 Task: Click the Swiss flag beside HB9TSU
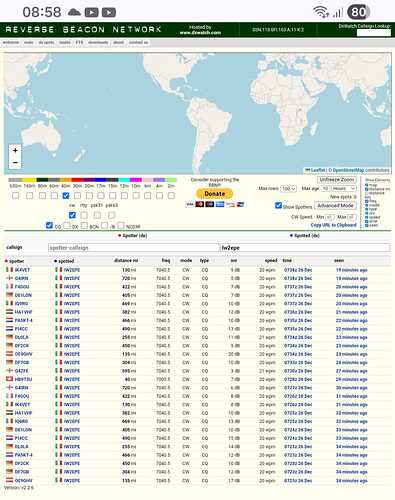(x=9, y=379)
